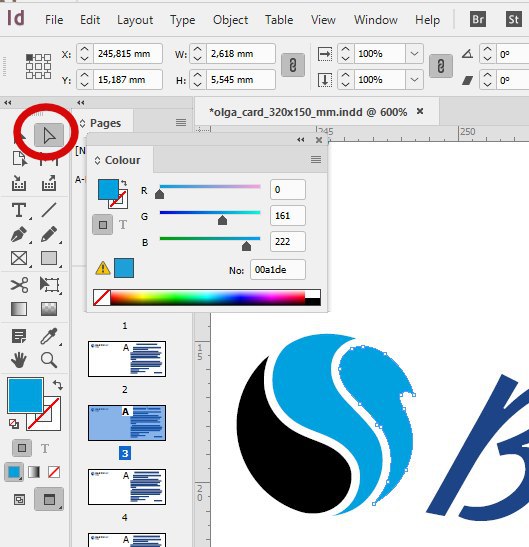The image size is (529, 547).
Task: Cycle Colour panel view using tab arrows
Action: click(x=97, y=160)
